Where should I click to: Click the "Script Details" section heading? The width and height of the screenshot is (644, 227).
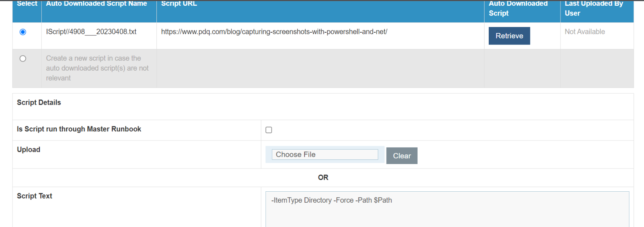39,102
